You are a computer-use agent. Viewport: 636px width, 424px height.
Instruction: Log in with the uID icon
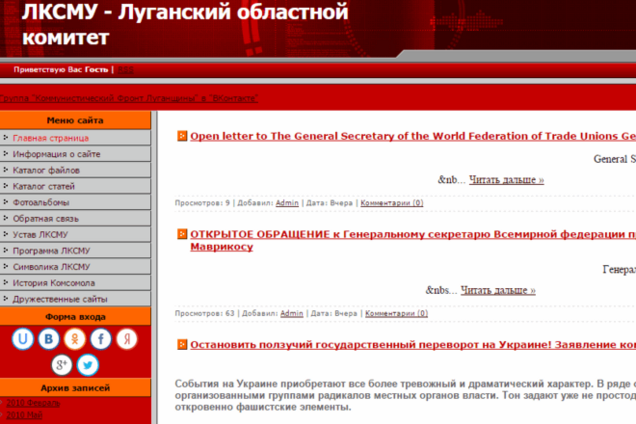(x=22, y=339)
